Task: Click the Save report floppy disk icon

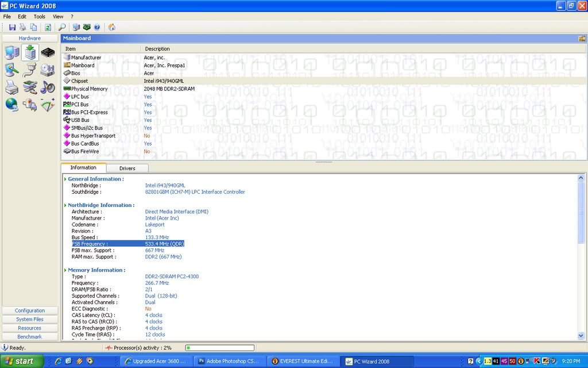Action: [x=13, y=28]
